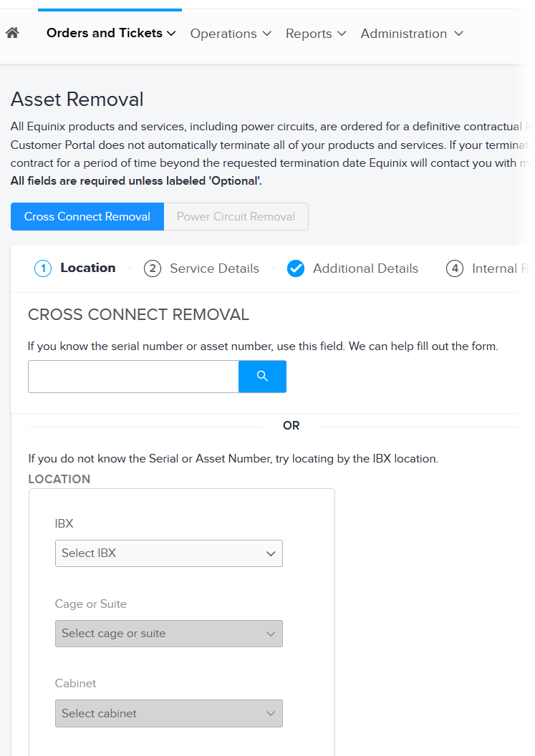Open the Select cabinet dropdown
The width and height of the screenshot is (535, 756).
pyautogui.click(x=169, y=714)
